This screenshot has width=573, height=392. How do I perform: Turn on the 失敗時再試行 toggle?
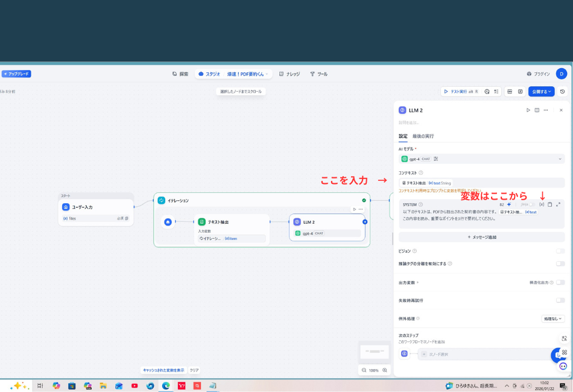(x=560, y=300)
